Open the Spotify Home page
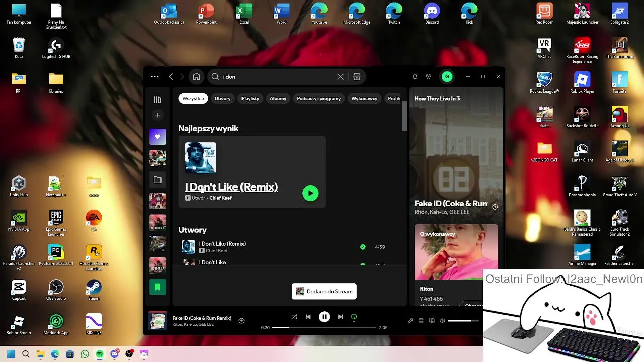The height and width of the screenshot is (362, 644). point(197,77)
